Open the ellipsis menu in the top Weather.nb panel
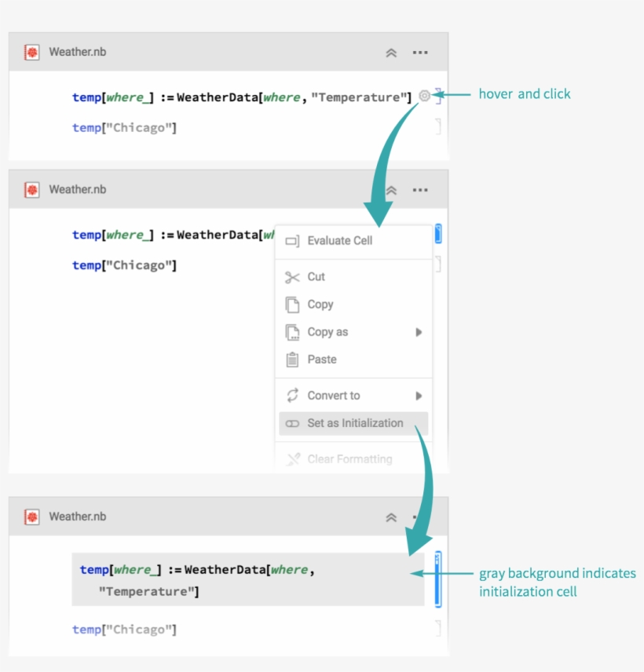Image resolution: width=644 pixels, height=672 pixels. click(420, 53)
